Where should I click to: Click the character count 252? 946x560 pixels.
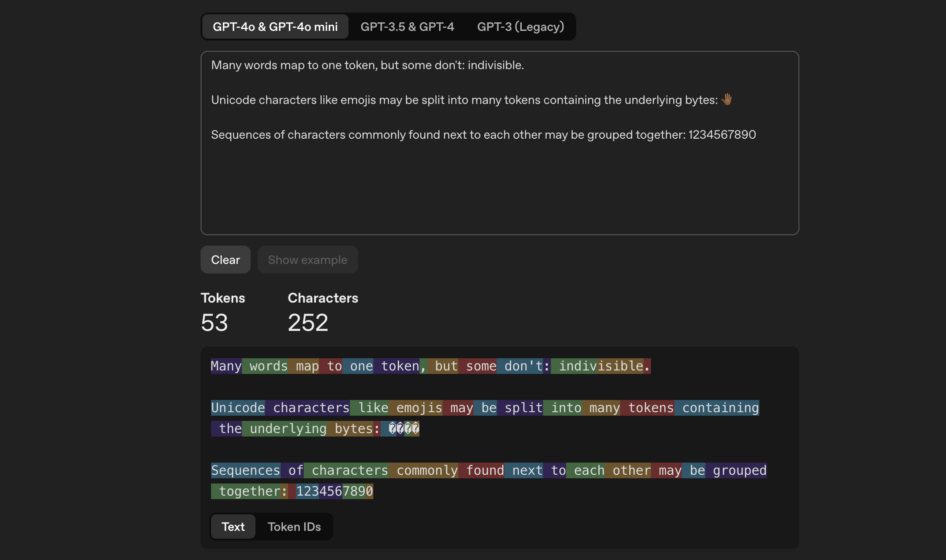pos(308,323)
